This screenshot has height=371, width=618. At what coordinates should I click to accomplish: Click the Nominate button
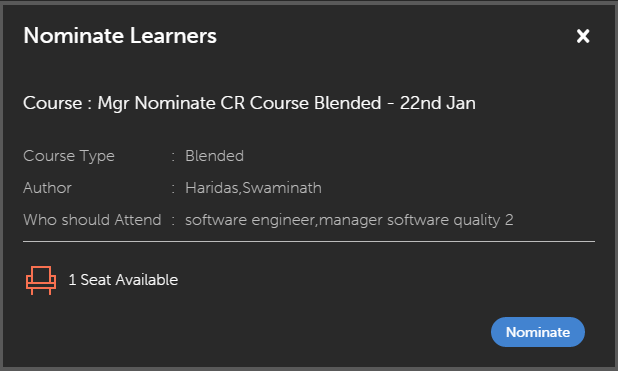coord(538,332)
